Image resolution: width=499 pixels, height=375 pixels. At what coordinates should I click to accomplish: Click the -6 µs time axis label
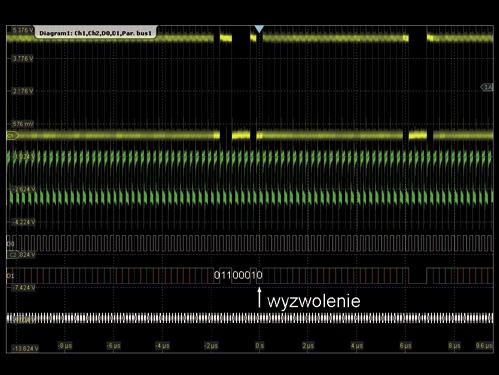click(114, 346)
